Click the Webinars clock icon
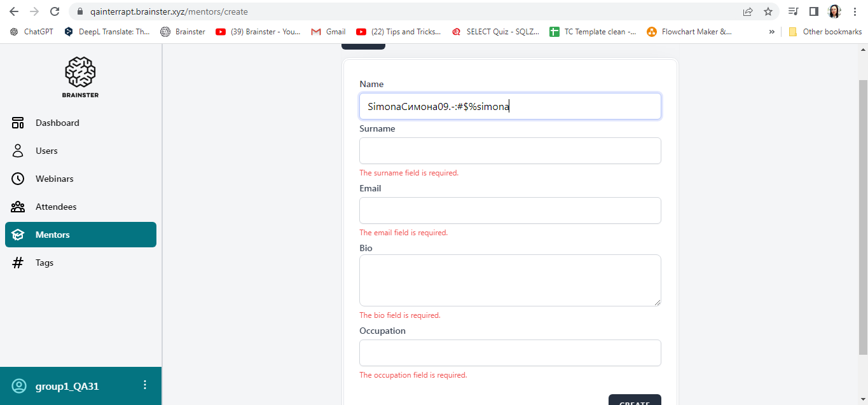The width and height of the screenshot is (868, 405). (x=18, y=179)
